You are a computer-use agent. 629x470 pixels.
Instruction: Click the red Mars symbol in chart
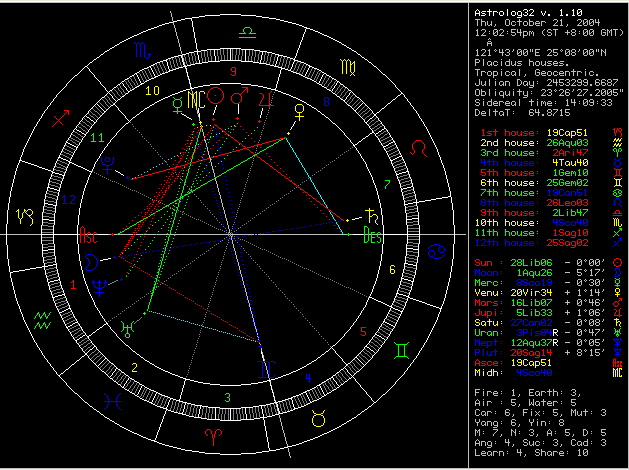238,98
